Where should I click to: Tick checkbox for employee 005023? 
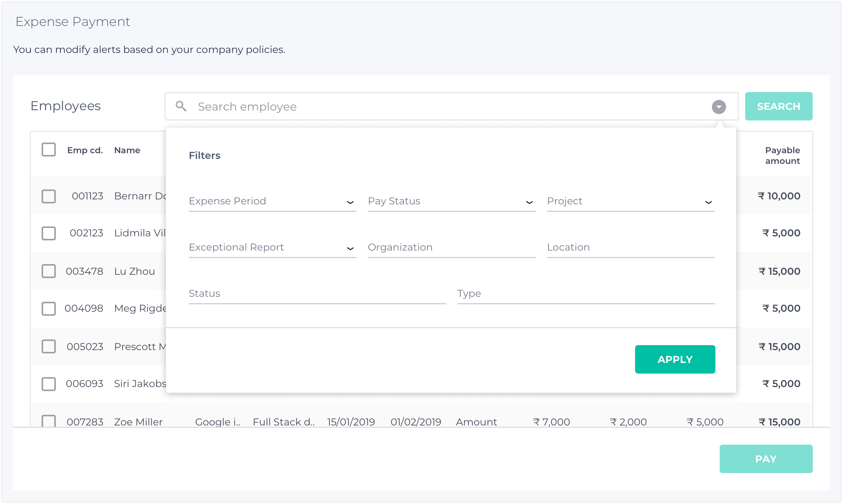[x=49, y=347]
